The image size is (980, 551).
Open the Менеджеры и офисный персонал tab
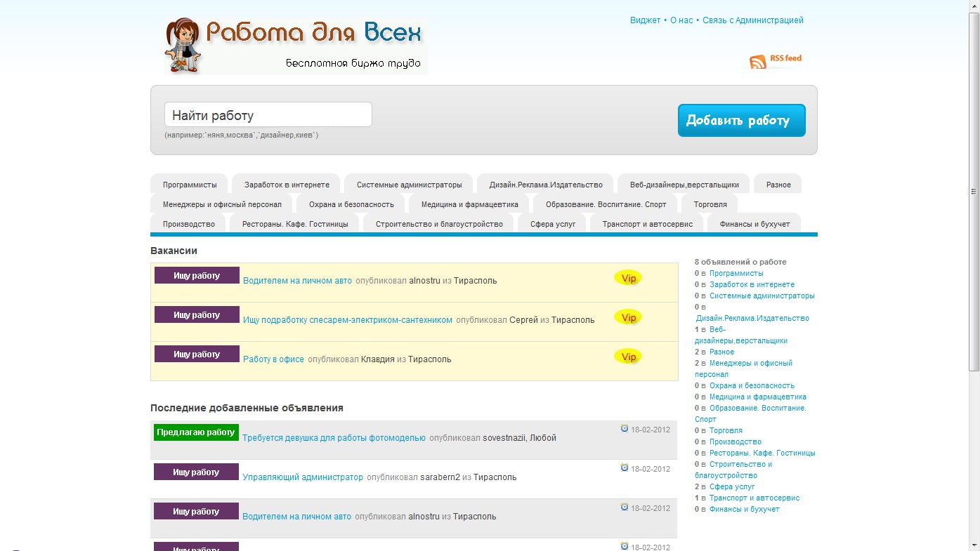tap(222, 204)
